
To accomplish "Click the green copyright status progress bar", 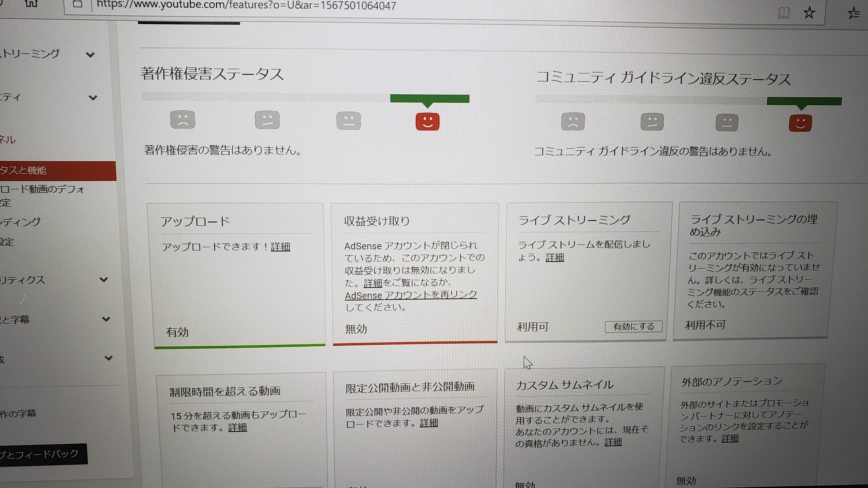I will pos(430,99).
